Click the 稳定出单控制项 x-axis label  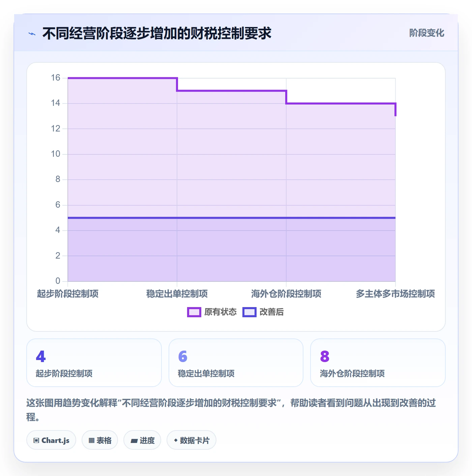point(177,294)
